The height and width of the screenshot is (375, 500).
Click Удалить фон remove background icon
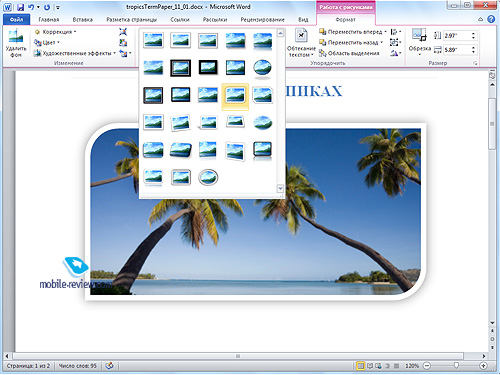(x=16, y=36)
